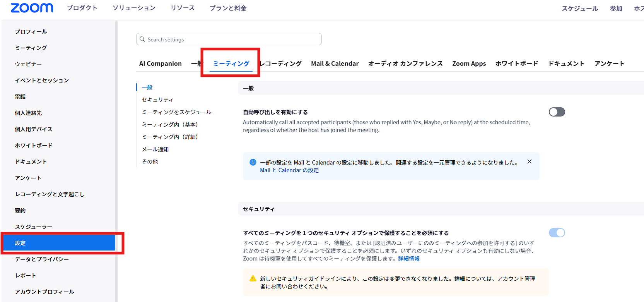Switch to アンケート settings tab
The image size is (644, 302).
click(x=610, y=63)
